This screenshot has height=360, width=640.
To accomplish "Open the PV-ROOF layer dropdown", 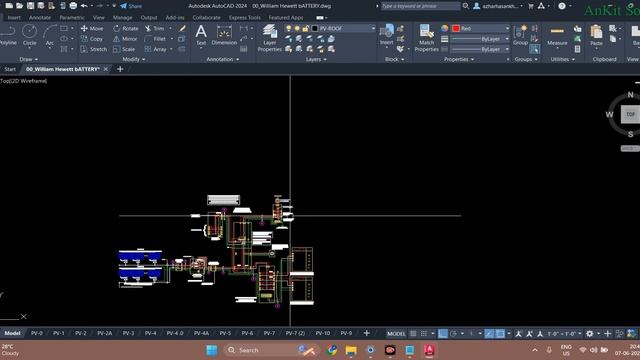I will coord(373,28).
